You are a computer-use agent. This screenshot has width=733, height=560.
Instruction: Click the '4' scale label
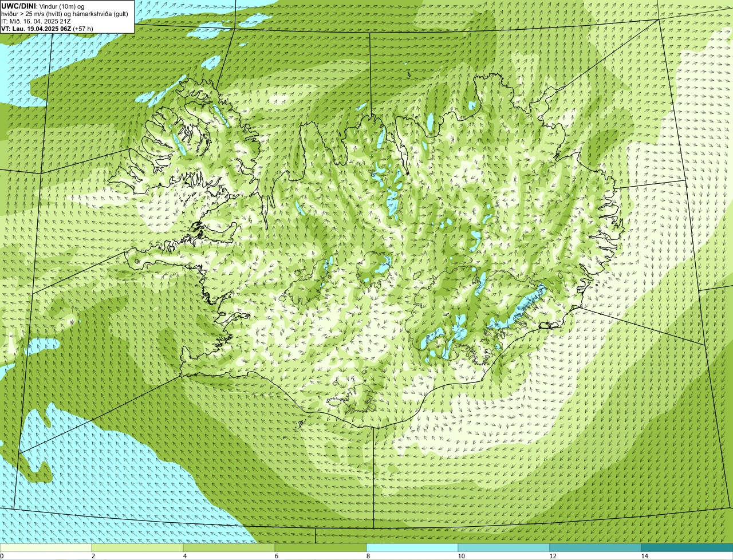point(184,556)
